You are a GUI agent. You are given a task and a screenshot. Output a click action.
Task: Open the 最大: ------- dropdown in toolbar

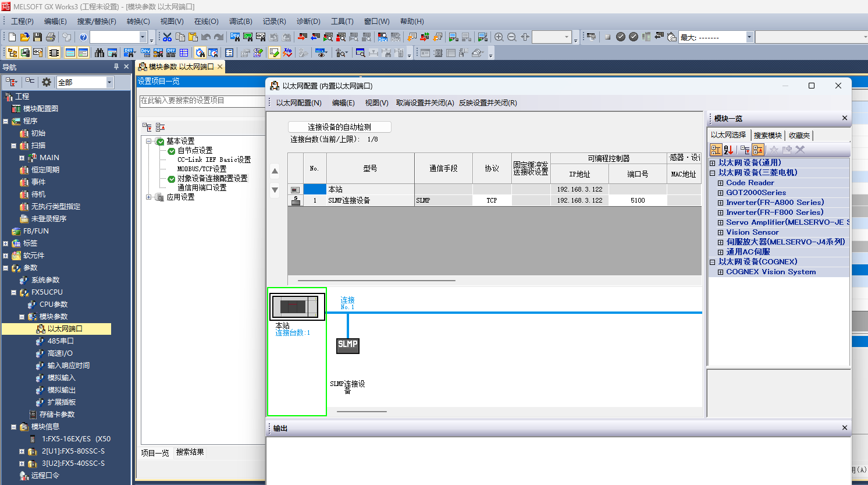(x=749, y=37)
